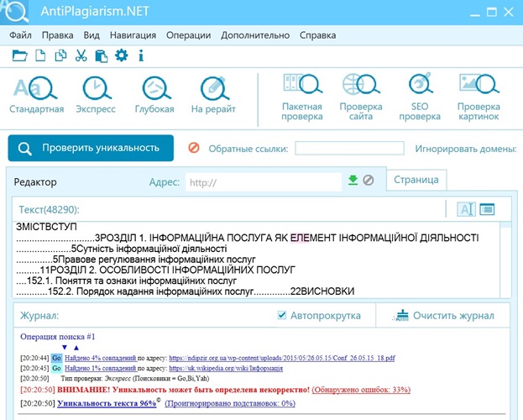Open the Файл menu
523x420 pixels.
[x=20, y=35]
